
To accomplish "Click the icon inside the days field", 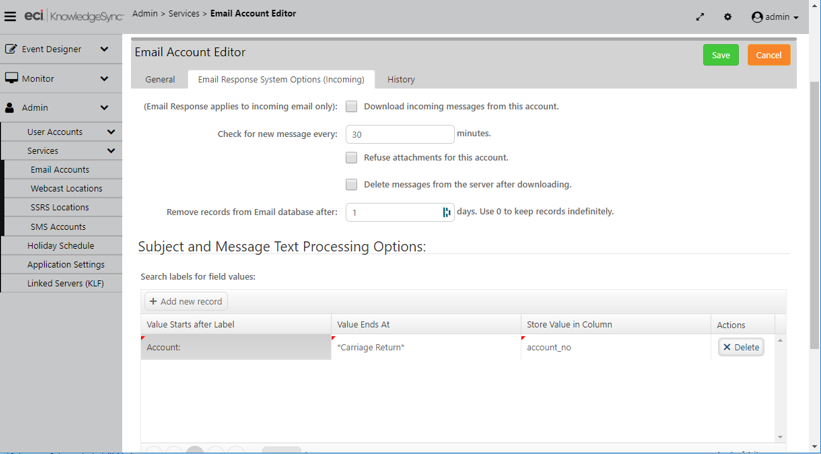I will coord(446,212).
